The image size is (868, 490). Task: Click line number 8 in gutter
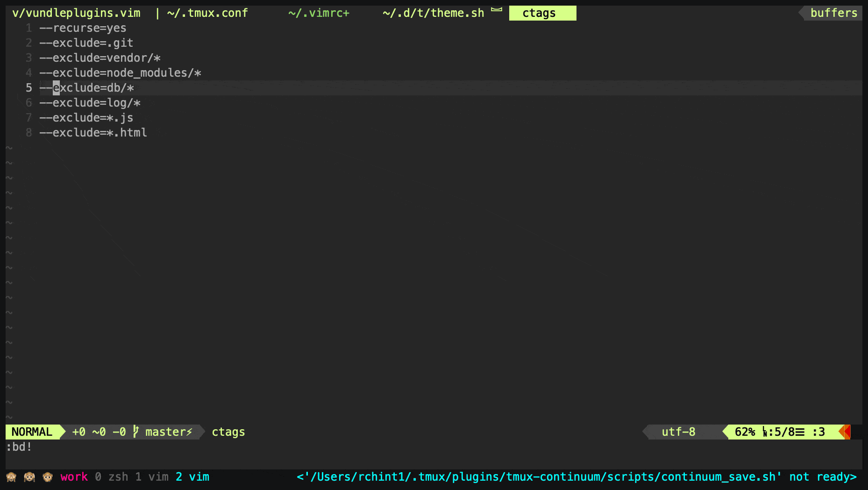(29, 133)
